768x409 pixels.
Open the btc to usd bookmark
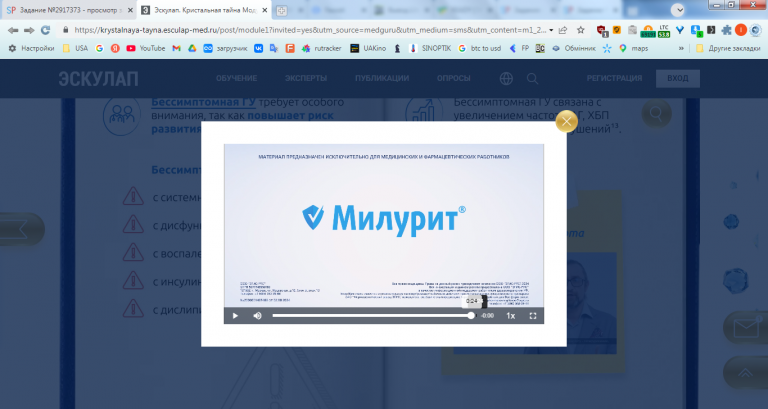point(479,48)
